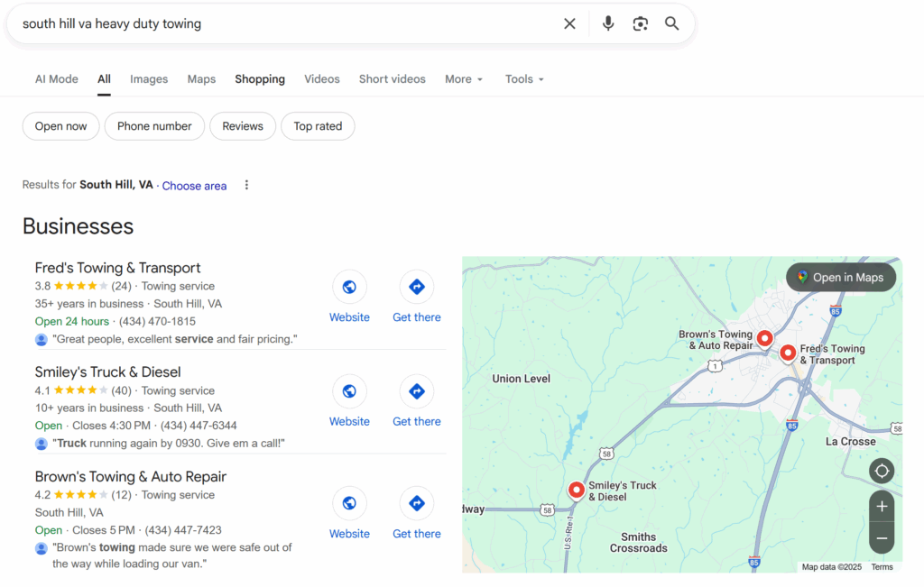924x587 pixels.
Task: Select Brown's Towing red map pin
Action: [x=764, y=339]
